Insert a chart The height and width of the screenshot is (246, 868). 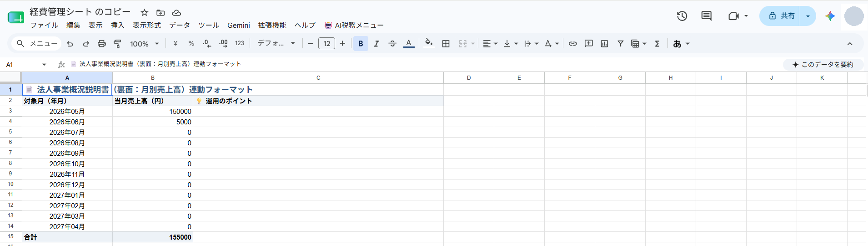[604, 44]
